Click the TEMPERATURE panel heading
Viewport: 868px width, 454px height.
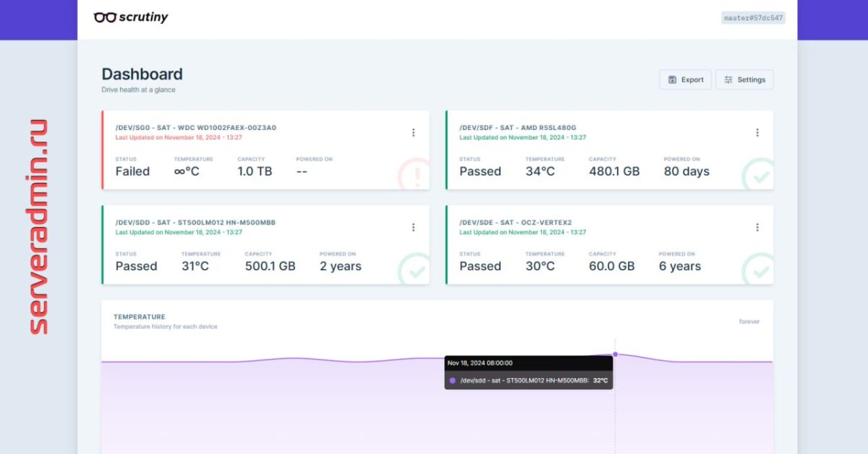pyautogui.click(x=139, y=316)
